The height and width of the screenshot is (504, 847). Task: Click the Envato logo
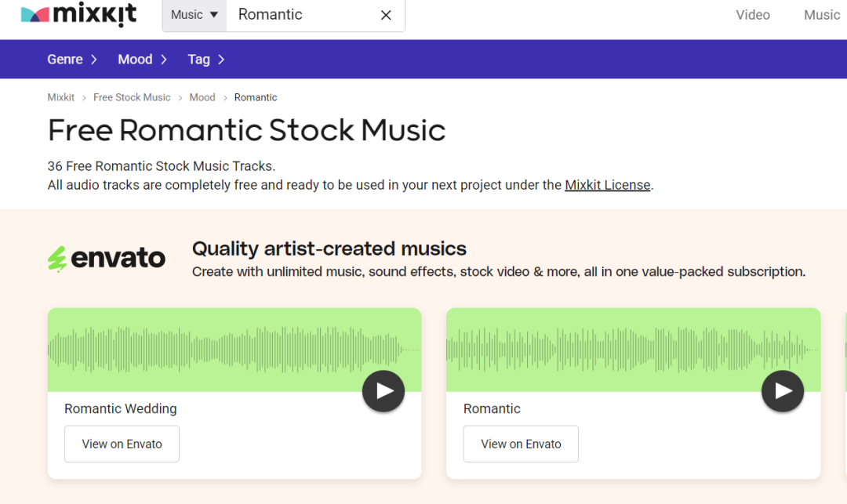(107, 259)
